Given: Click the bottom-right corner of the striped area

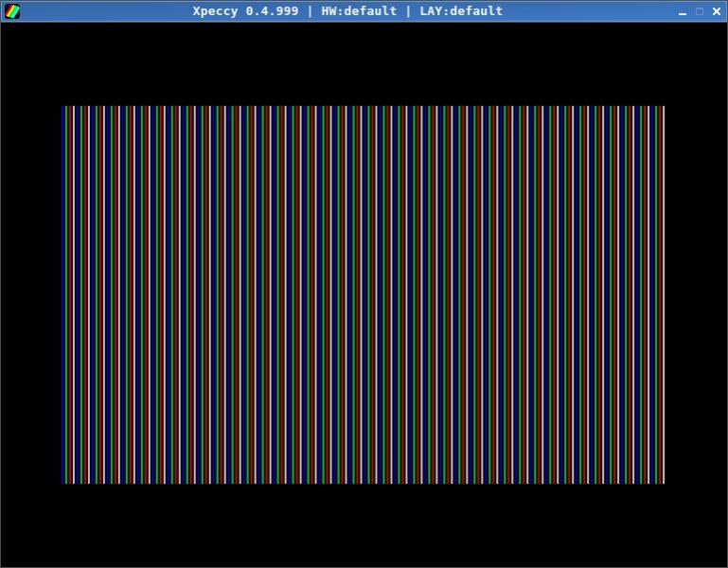Looking at the screenshot, I should [x=663, y=482].
